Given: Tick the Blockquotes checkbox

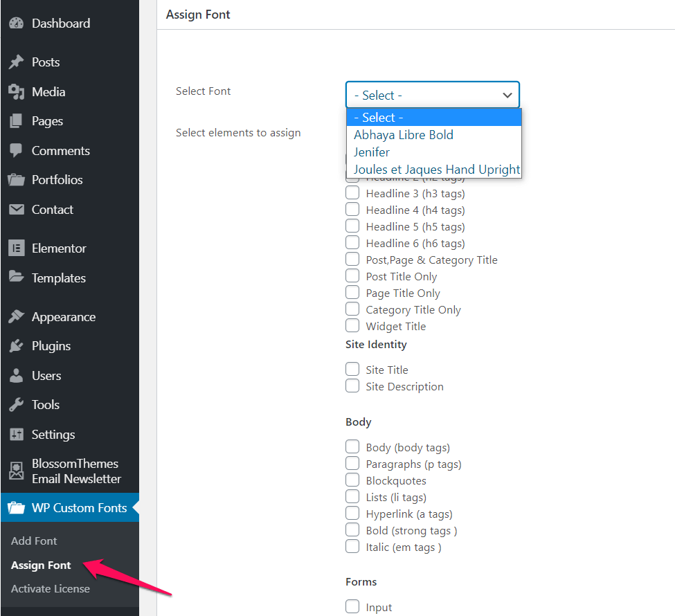Looking at the screenshot, I should [352, 480].
